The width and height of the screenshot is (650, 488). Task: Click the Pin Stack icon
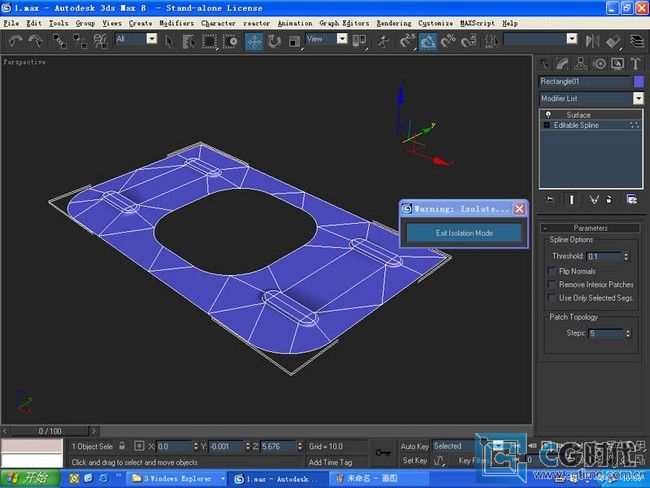pos(550,200)
